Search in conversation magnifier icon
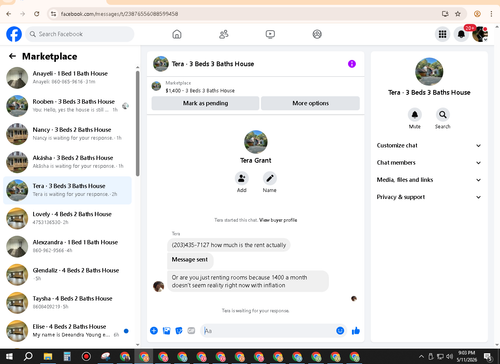 click(443, 115)
